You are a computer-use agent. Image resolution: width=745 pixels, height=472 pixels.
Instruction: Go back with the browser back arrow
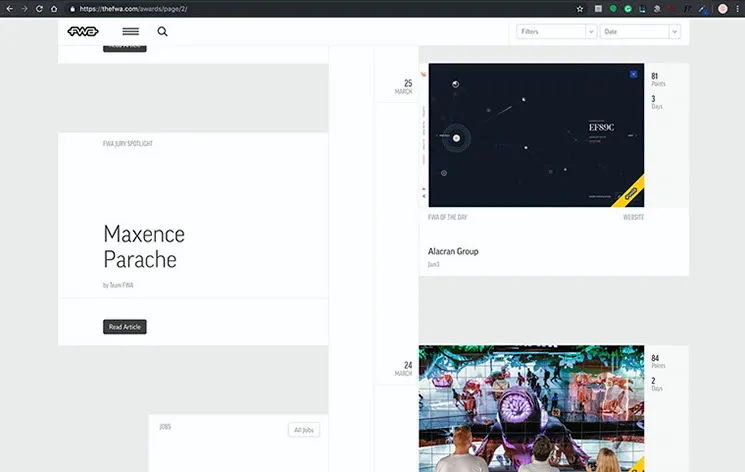point(10,8)
